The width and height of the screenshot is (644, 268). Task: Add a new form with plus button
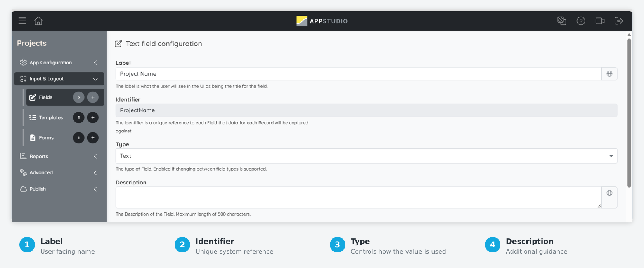pyautogui.click(x=93, y=138)
